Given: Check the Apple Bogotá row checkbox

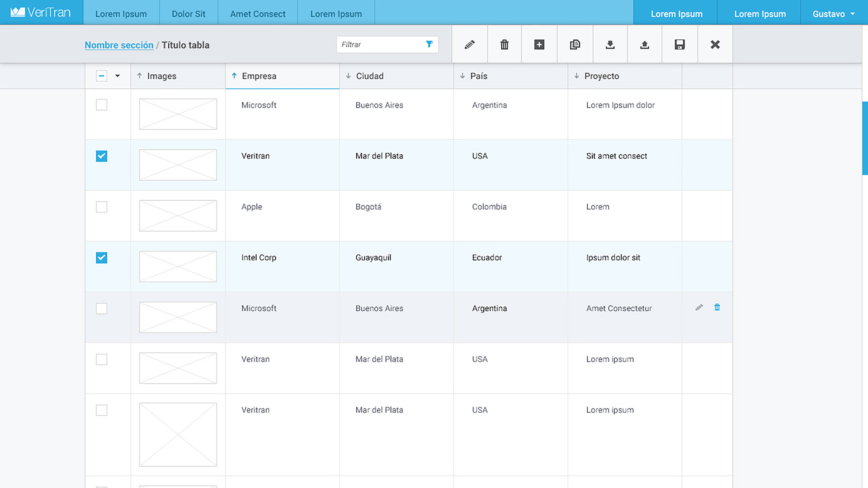Looking at the screenshot, I should pos(102,207).
